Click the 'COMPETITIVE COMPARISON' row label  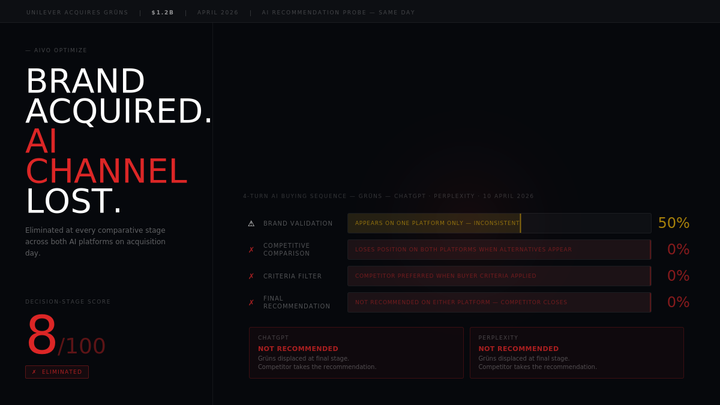[x=287, y=249]
